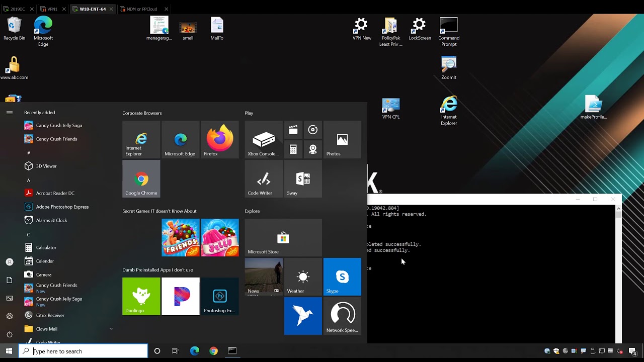Click the letter A index header
Image resolution: width=644 pixels, height=362 pixels.
[x=28, y=180]
